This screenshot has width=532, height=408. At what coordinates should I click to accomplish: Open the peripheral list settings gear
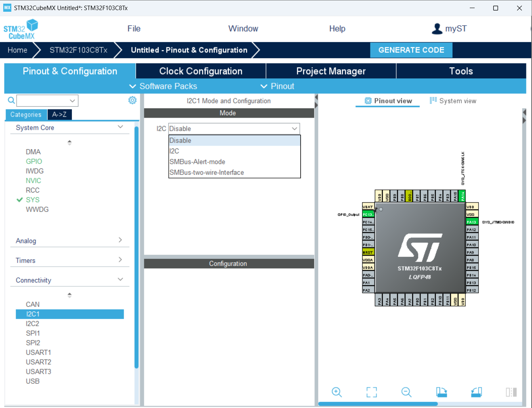[132, 100]
